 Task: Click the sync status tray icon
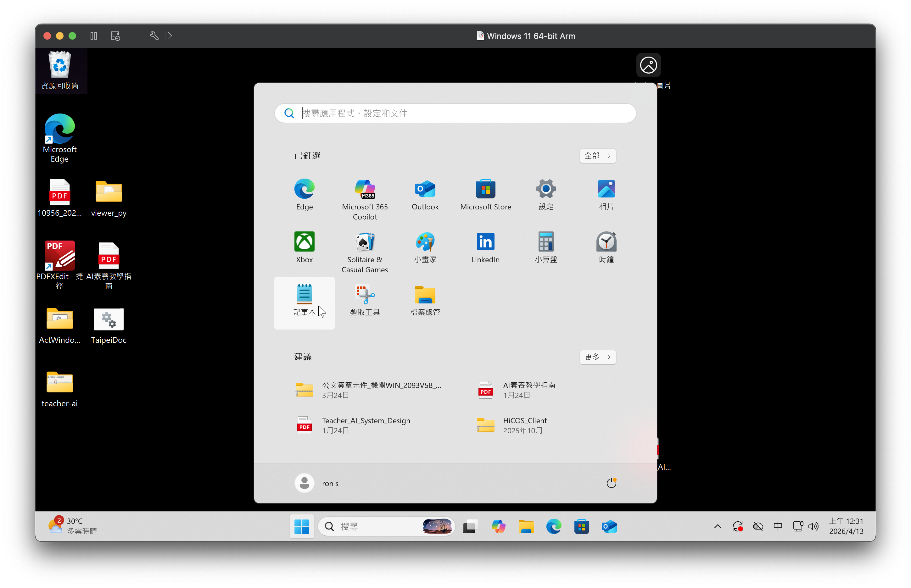click(x=738, y=526)
